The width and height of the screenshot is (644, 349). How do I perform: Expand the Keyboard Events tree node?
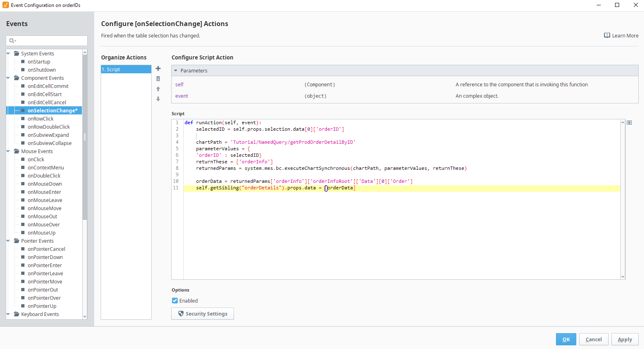tap(8, 314)
